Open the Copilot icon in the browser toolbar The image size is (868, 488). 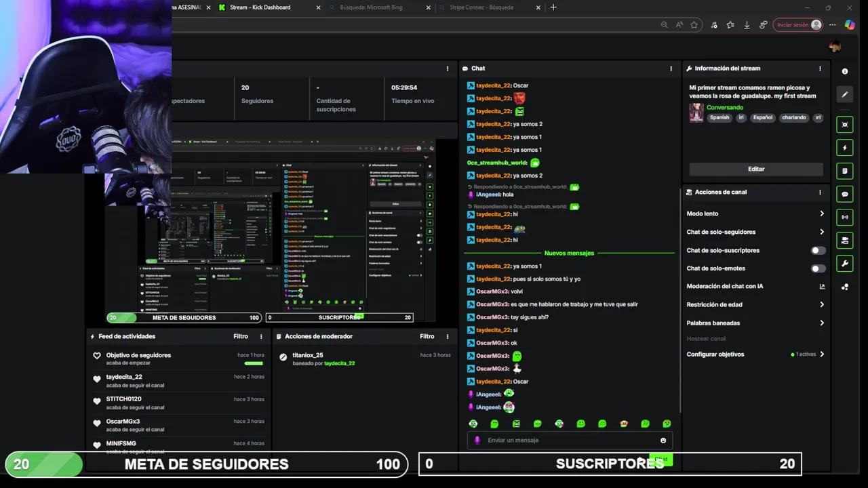click(x=850, y=24)
